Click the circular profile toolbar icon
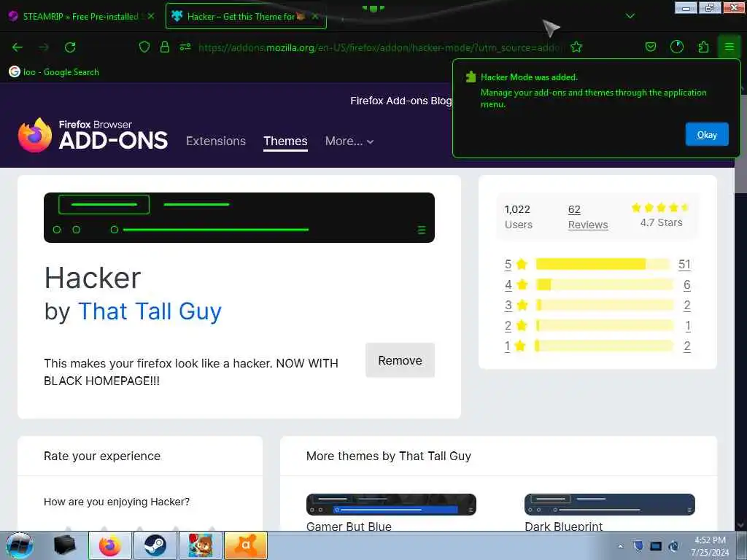 click(676, 47)
